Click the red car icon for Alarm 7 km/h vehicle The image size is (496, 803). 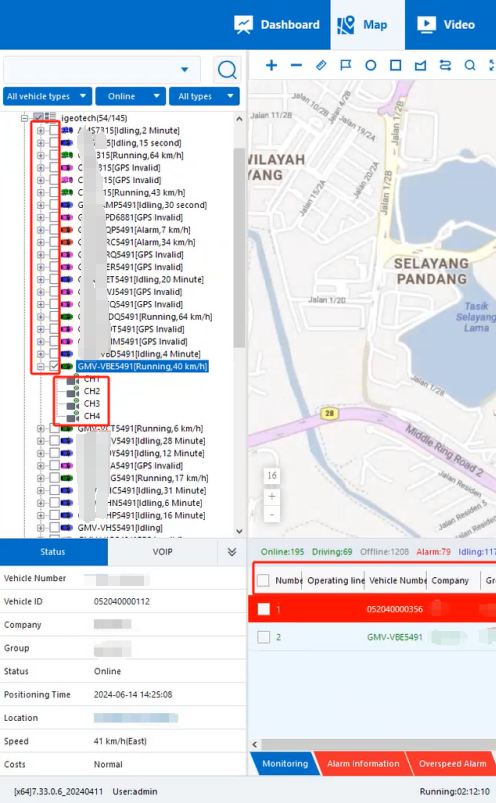[x=67, y=230]
